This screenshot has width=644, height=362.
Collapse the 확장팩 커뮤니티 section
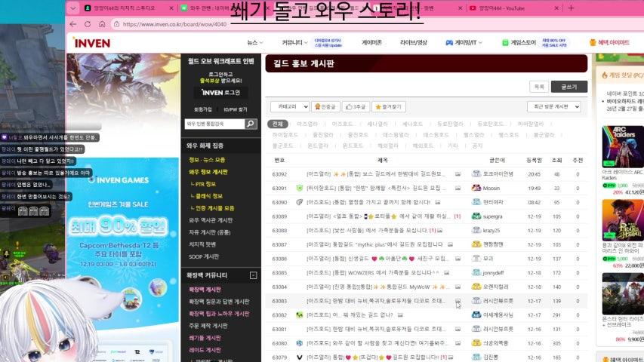coord(254,275)
